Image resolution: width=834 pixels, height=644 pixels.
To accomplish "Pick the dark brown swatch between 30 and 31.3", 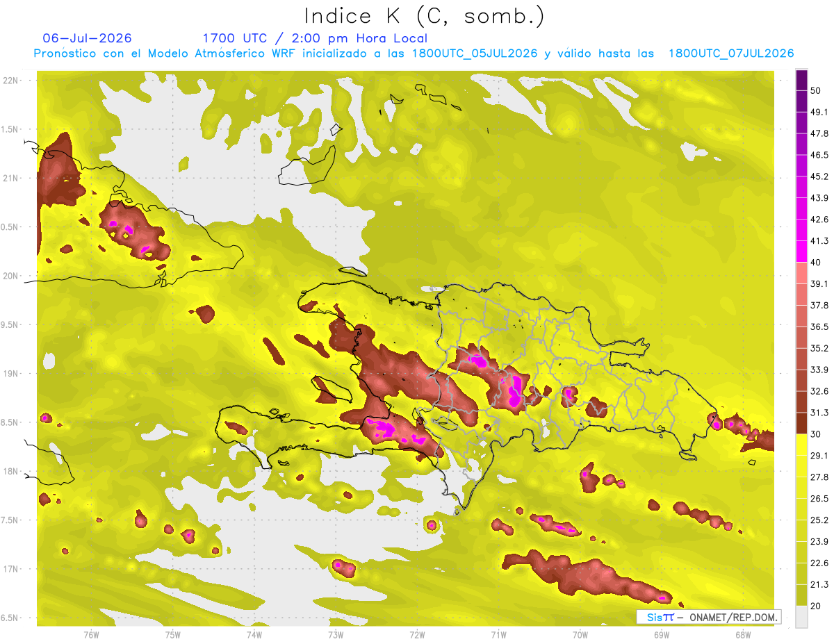I will tap(801, 423).
